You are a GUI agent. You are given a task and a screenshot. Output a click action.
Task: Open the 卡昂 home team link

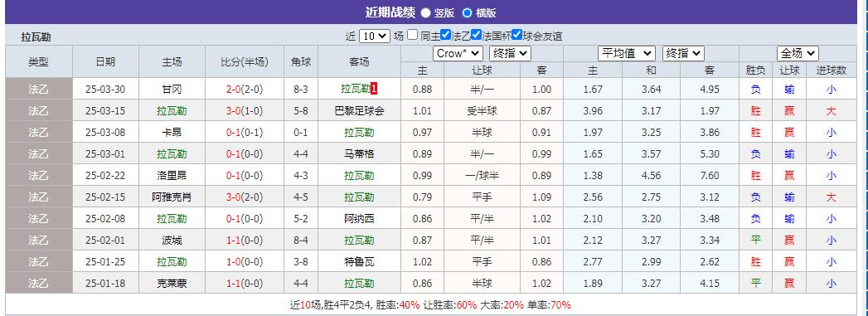pyautogui.click(x=172, y=132)
